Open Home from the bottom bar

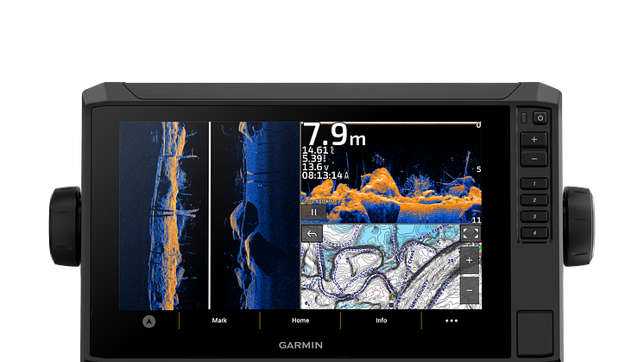(x=300, y=321)
